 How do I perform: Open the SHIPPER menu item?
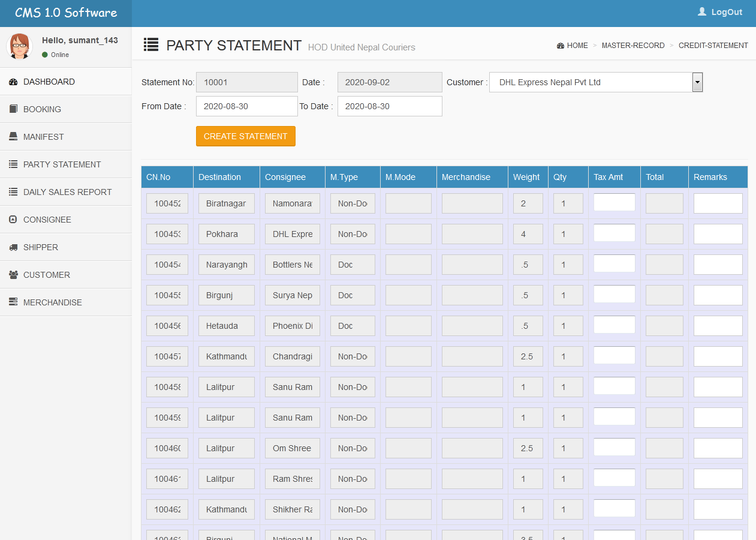click(x=66, y=247)
